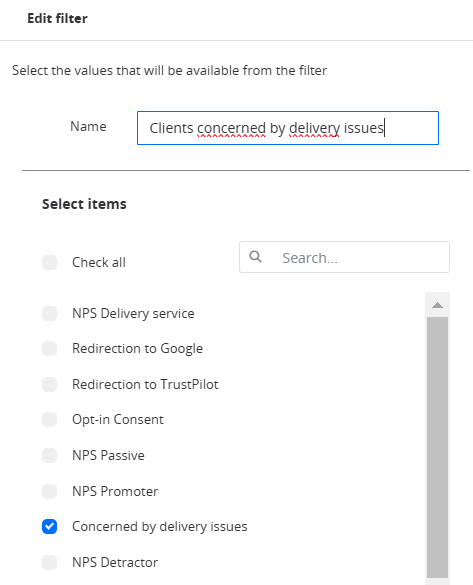Click the Redirection to Google label

click(137, 348)
